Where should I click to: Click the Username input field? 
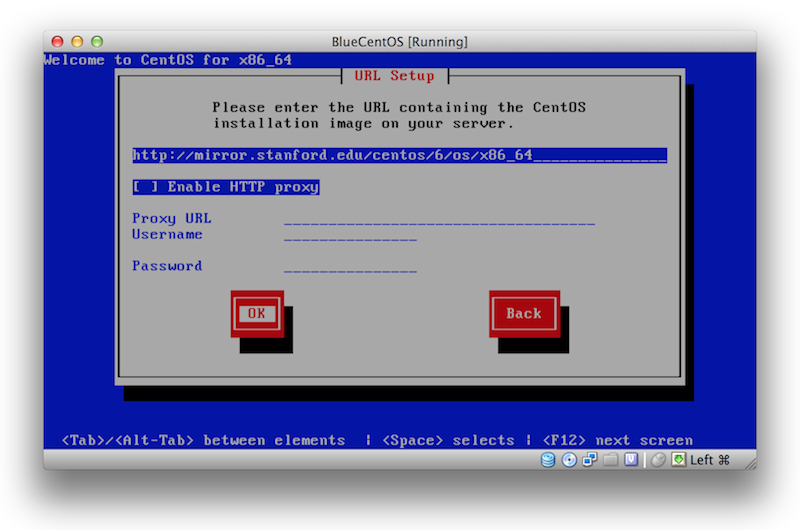(351, 235)
